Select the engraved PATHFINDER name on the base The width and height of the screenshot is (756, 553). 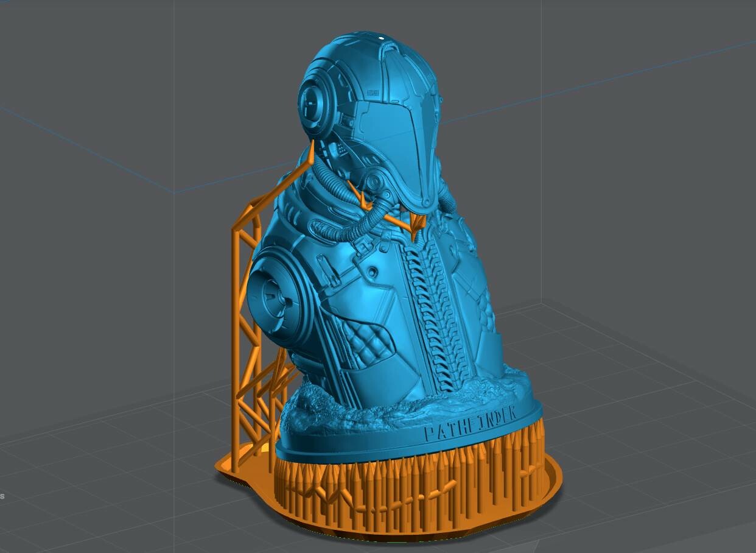[x=472, y=423]
